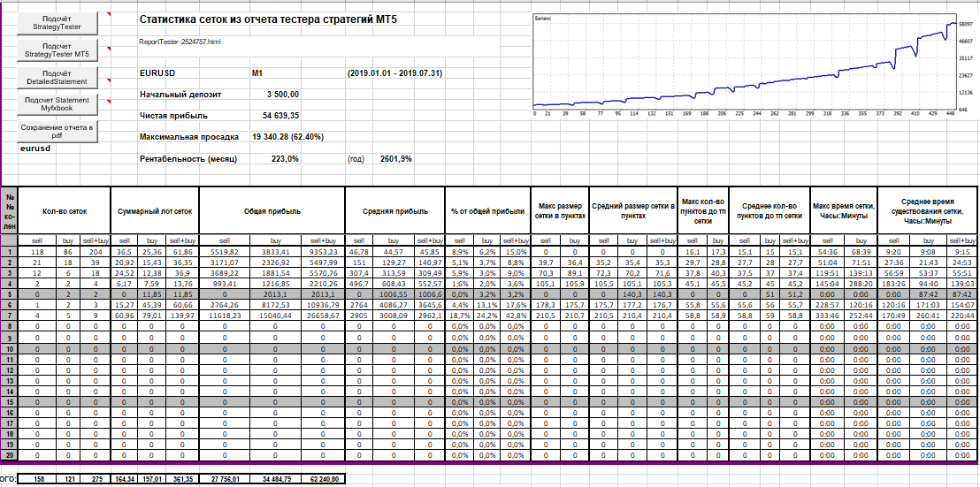The height and width of the screenshot is (487, 980).
Task: Select the Начальный депозит label
Action: (x=180, y=95)
